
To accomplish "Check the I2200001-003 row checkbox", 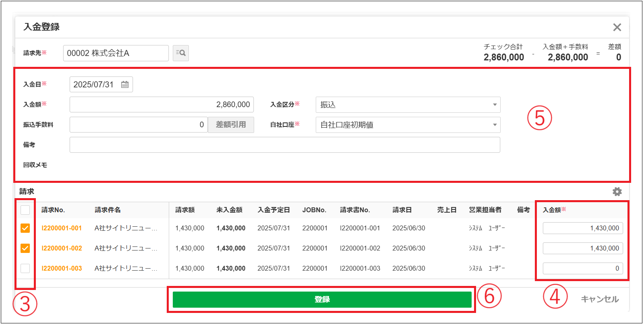I will 25,268.
